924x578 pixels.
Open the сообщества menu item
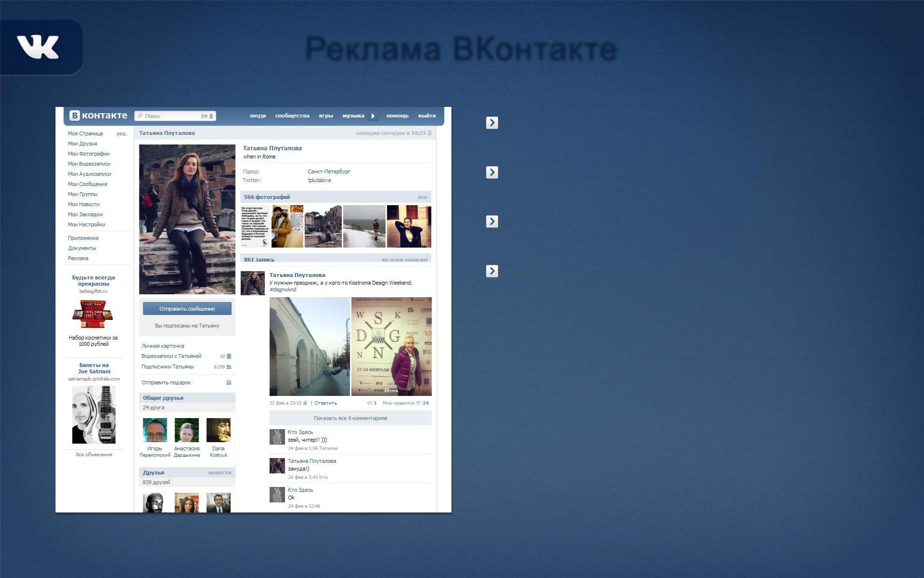coord(292,116)
